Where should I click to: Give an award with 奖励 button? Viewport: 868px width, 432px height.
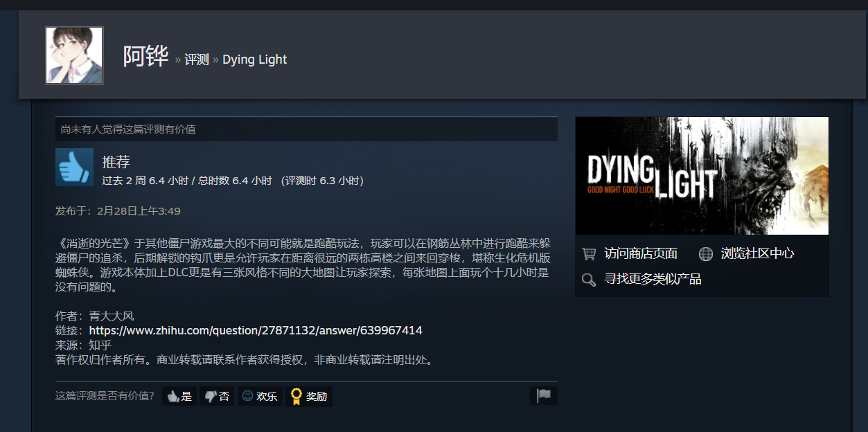point(309,396)
